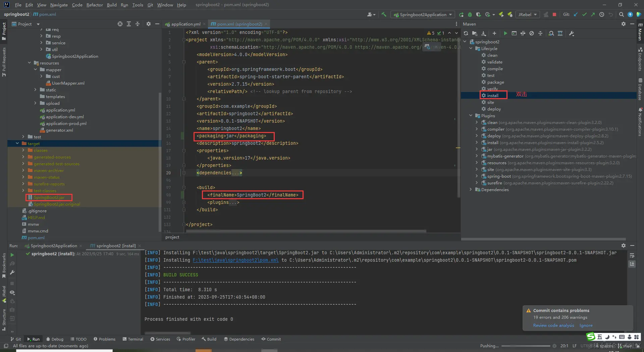
Task: Select opened file in Project tree
Action: pos(120,24)
